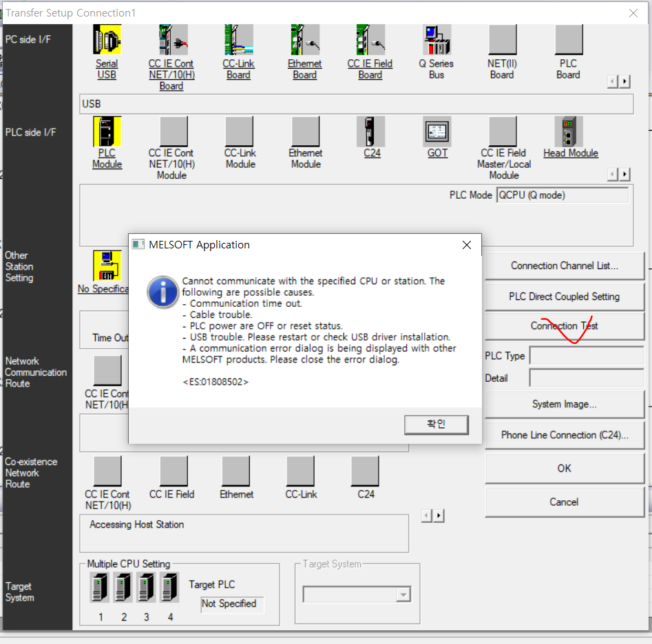Click CC IE Field Master/Local Module icon
The width and height of the screenshot is (652, 644).
click(503, 131)
